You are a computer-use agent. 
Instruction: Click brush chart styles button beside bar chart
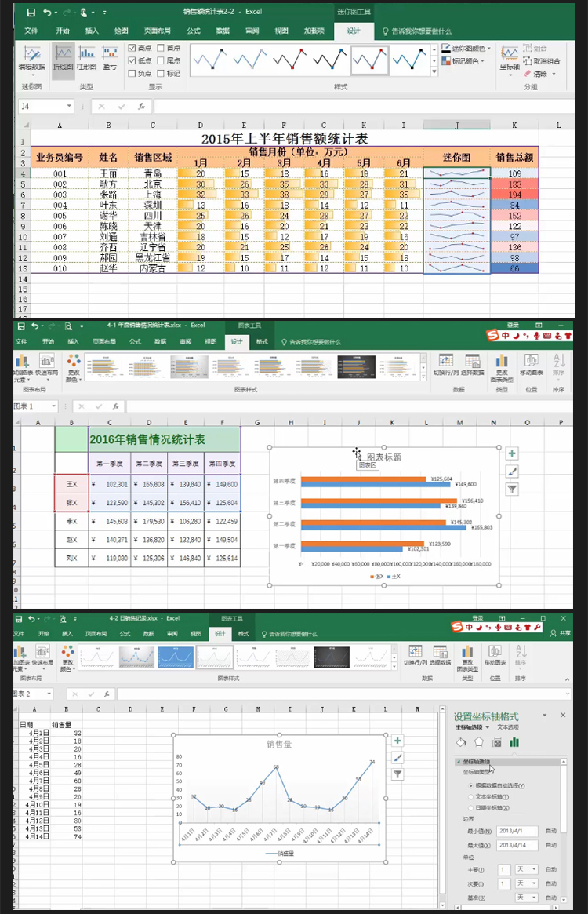512,472
